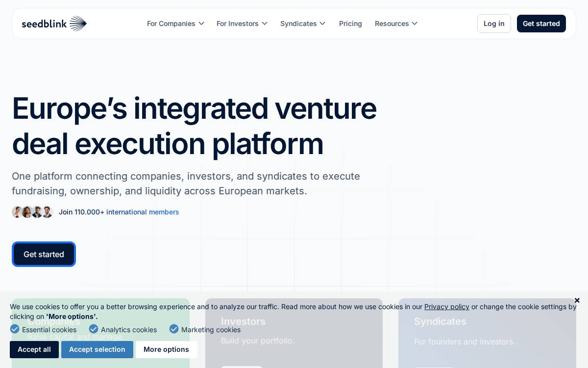This screenshot has width=588, height=368.
Task: Toggle the Essential cookies checkbox
Action: click(x=15, y=329)
